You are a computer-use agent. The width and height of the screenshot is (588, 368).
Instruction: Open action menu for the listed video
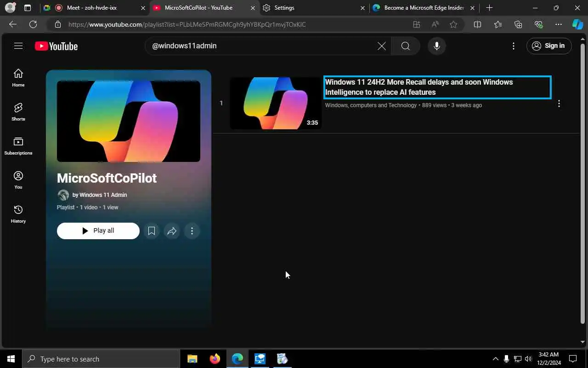[x=559, y=104]
